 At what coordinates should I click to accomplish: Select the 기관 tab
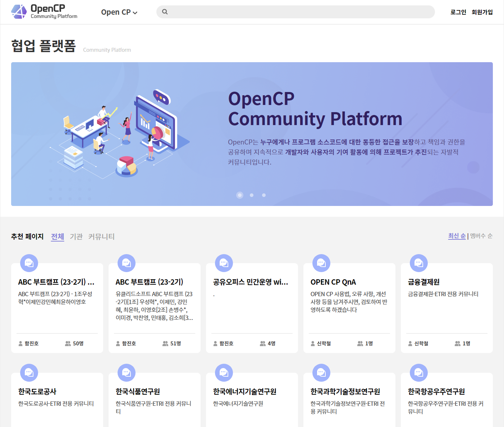click(76, 237)
